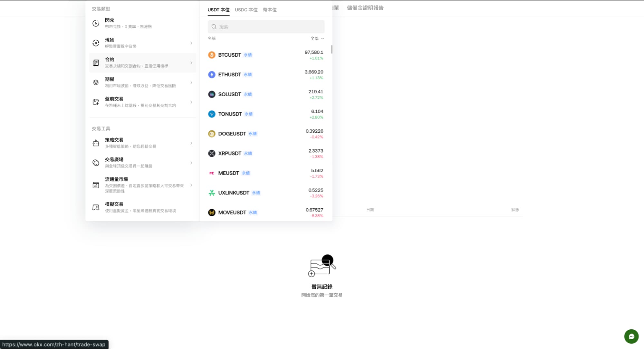Click the 219.41 SOL price
This screenshot has width=644, height=349.
(316, 92)
